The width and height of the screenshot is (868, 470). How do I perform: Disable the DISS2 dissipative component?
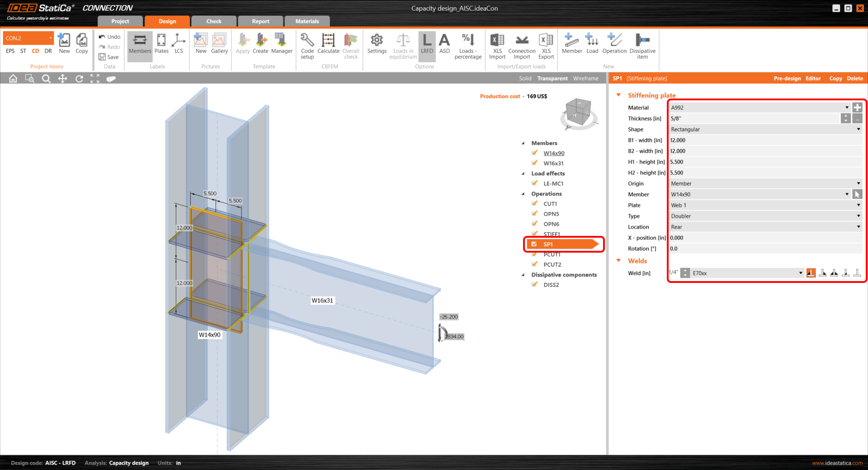click(x=535, y=284)
